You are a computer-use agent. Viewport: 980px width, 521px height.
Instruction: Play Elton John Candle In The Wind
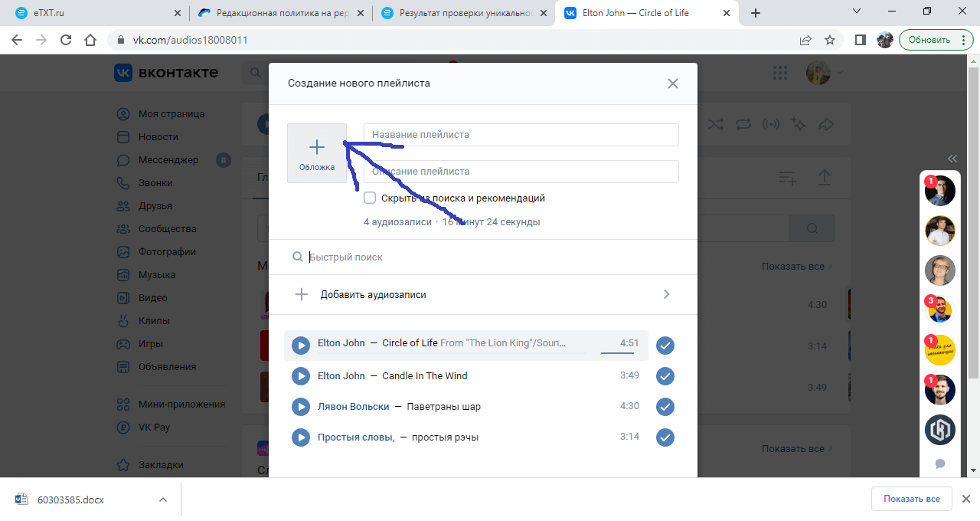[302, 376]
